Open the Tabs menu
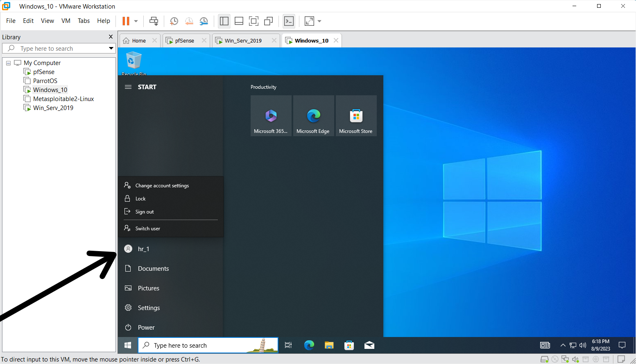636x364 pixels. click(84, 21)
